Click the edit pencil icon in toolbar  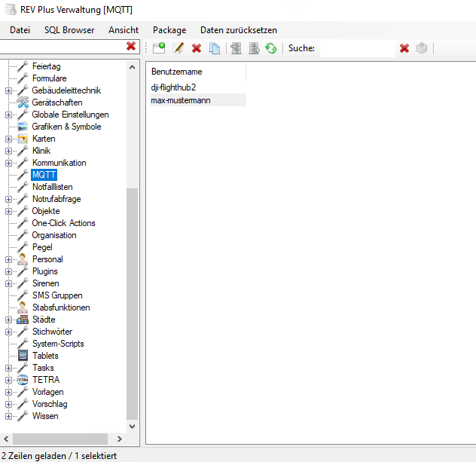pos(178,48)
